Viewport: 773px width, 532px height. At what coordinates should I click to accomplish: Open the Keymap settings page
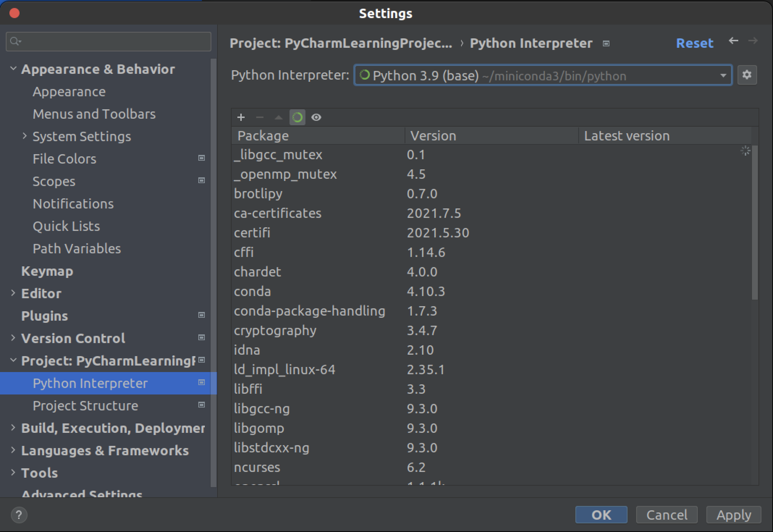tap(47, 271)
